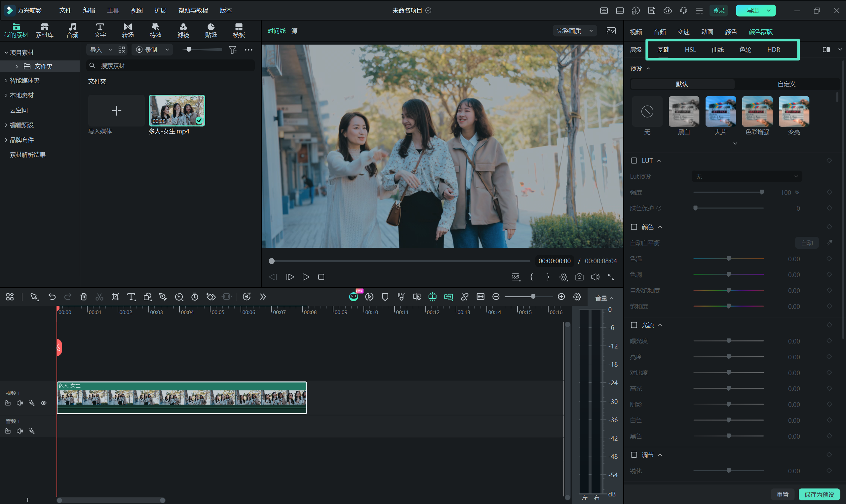The width and height of the screenshot is (846, 504).
Task: Click the 登录 button
Action: point(718,11)
